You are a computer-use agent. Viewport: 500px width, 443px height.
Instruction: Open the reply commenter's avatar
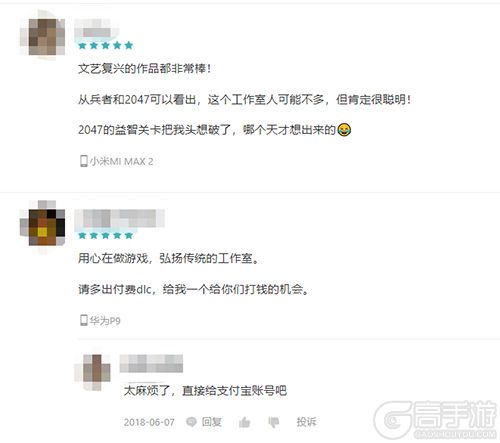coord(93,372)
